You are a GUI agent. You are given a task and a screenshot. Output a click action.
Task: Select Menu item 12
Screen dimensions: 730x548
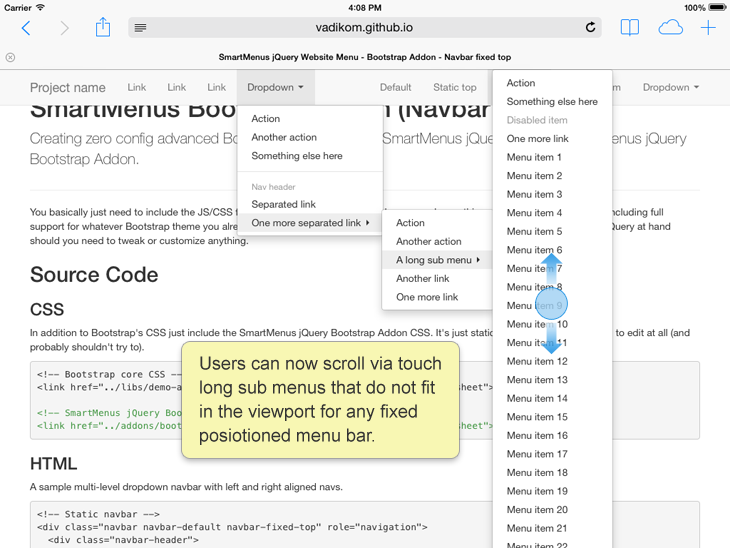click(552, 361)
